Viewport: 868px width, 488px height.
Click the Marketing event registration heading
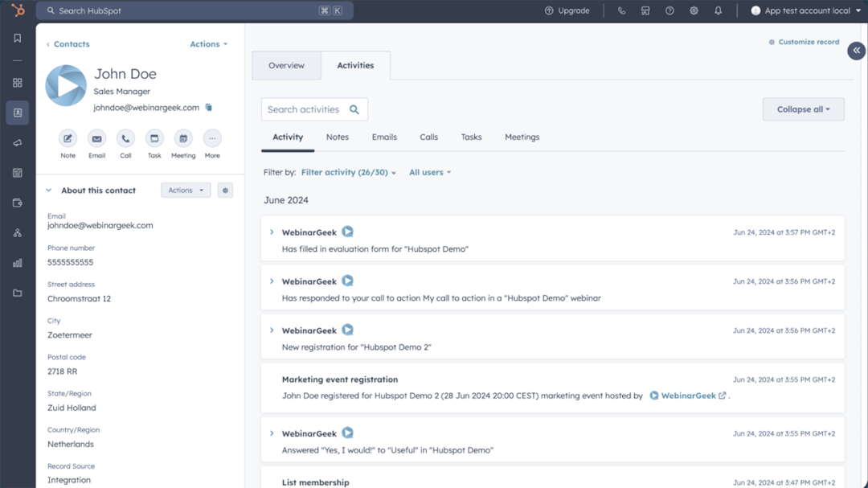[340, 379]
